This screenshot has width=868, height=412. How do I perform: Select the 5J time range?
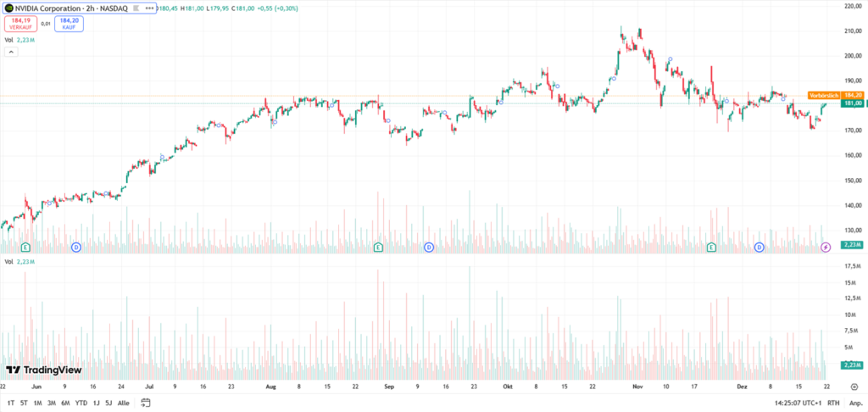point(108,403)
